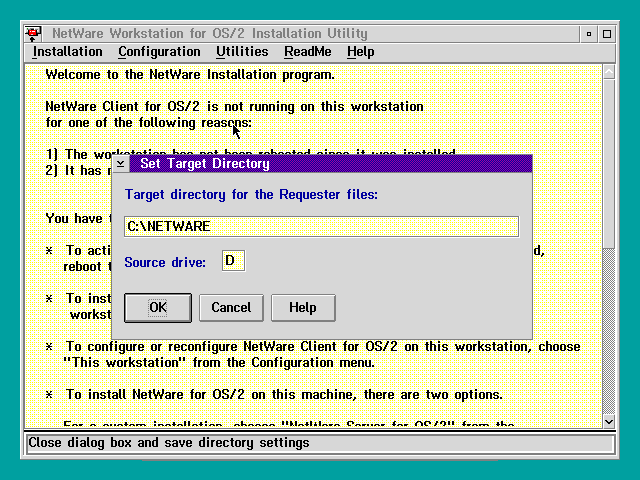Click text 'NetWare Client for OS/2 is not running'
The height and width of the screenshot is (480, 640).
[x=170, y=107]
